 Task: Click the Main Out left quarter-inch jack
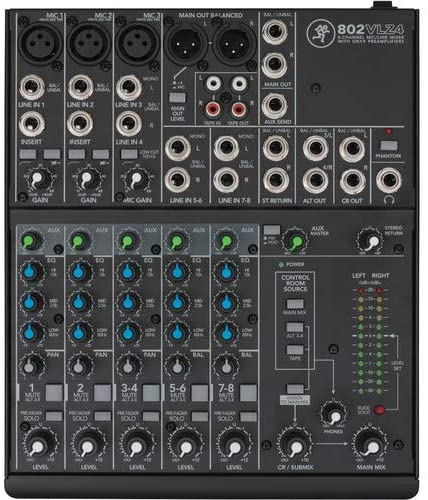tap(275, 32)
